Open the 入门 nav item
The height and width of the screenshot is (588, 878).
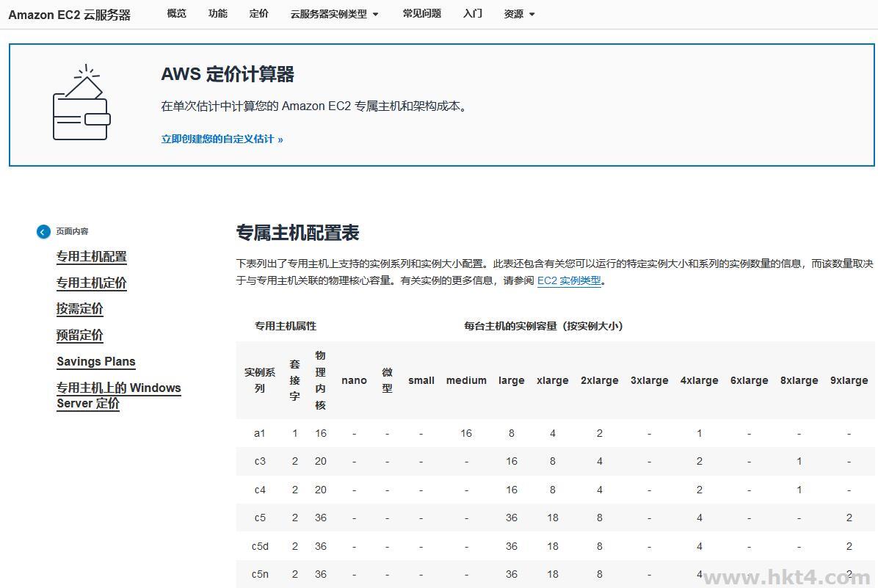coord(473,13)
